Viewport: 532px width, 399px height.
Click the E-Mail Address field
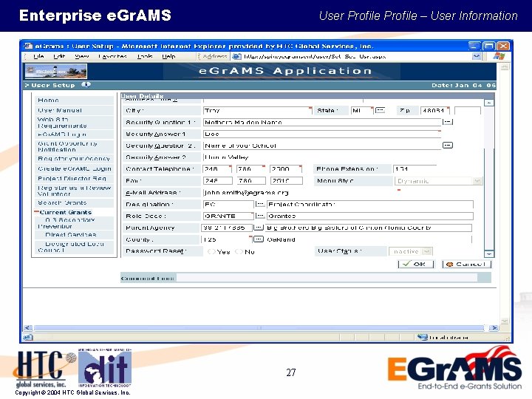coord(301,193)
